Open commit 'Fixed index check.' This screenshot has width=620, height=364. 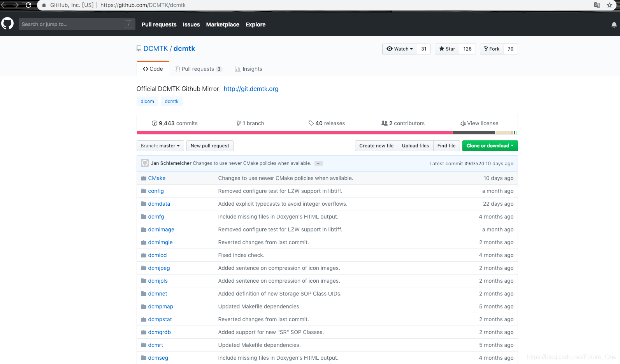coord(241,255)
